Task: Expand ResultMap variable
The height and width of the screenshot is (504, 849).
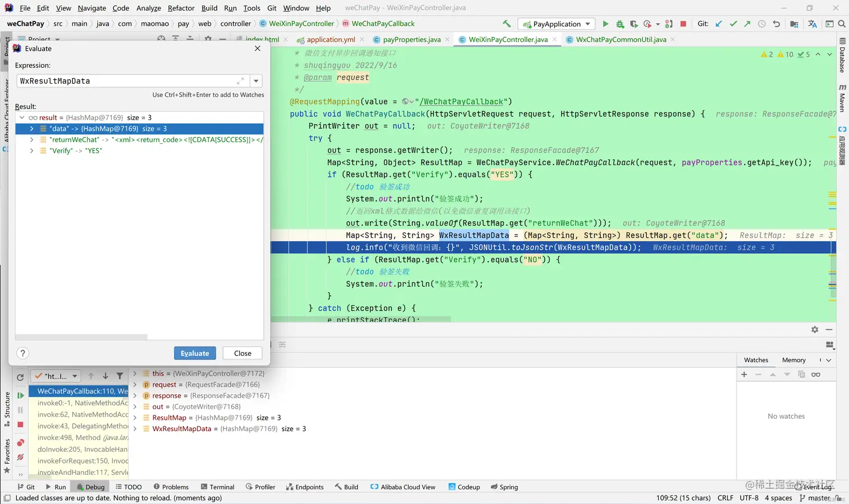Action: 135,418
